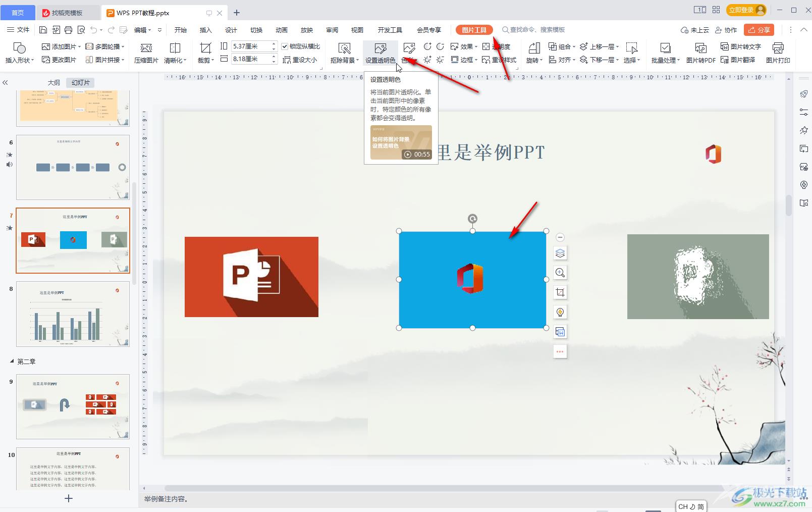
Task: Open the 组合 group dropdown
Action: click(x=562, y=46)
